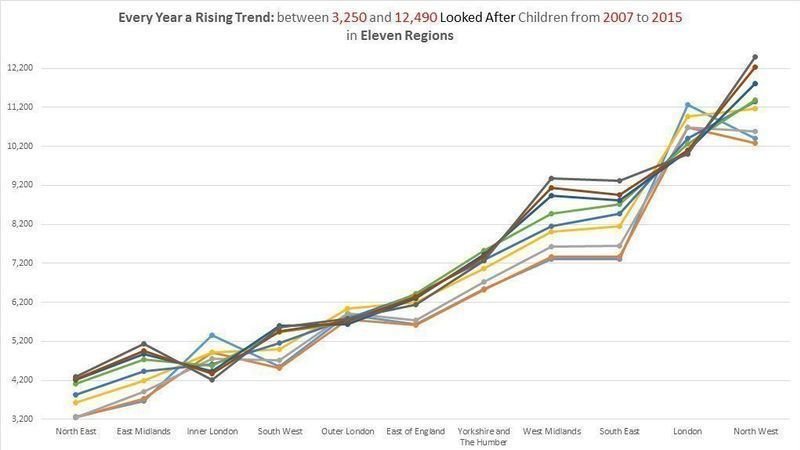Click the top dark gray point at West Midlands

[551, 179]
